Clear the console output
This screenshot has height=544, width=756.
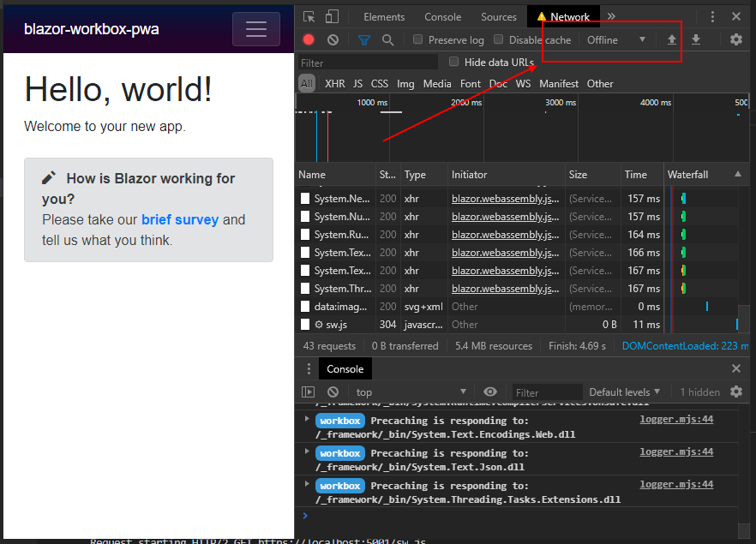(333, 392)
